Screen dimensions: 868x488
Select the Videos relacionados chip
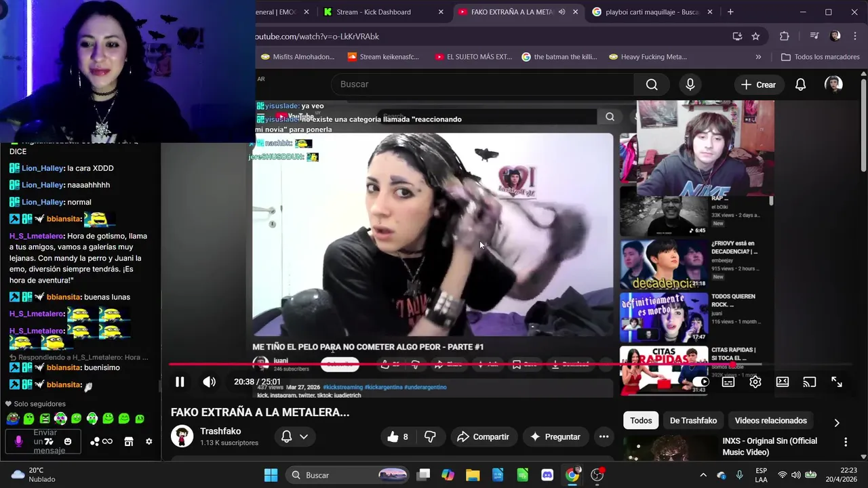[770, 421]
